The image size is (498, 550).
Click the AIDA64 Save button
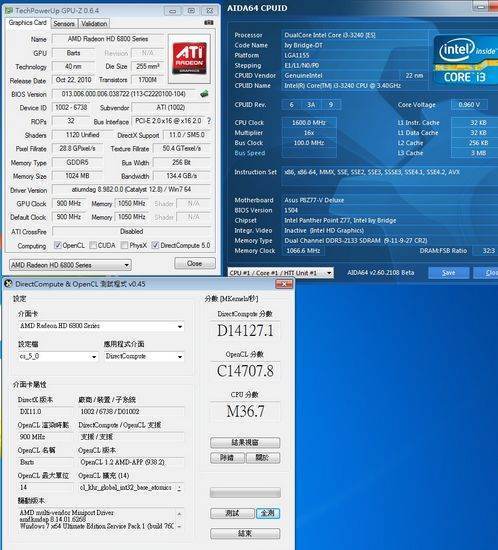pyautogui.click(x=449, y=273)
